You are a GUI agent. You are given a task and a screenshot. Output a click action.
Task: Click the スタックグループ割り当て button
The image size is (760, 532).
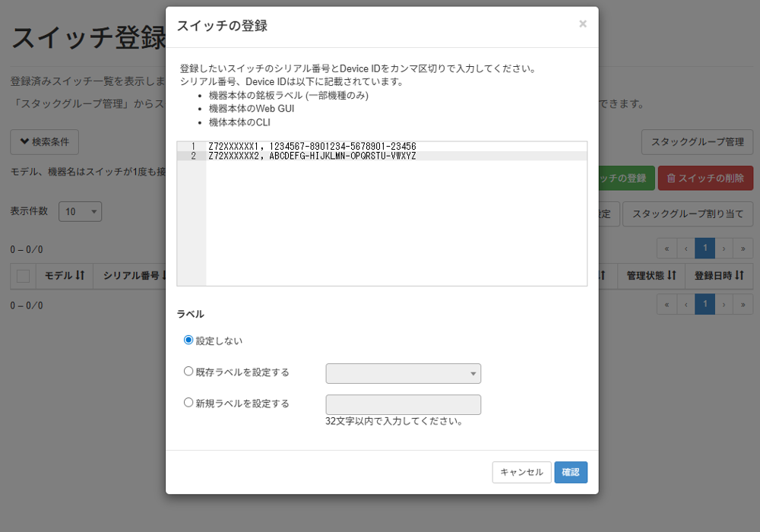[688, 214]
